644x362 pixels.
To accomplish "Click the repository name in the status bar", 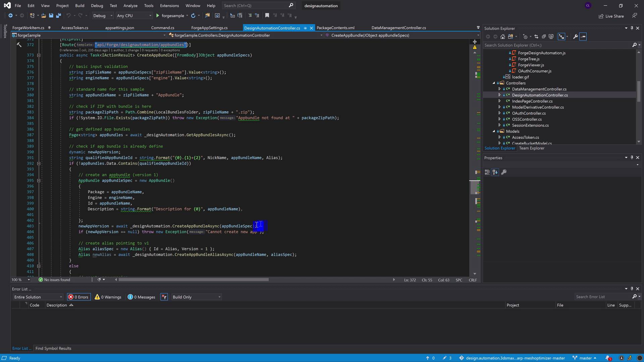I will (x=512, y=358).
